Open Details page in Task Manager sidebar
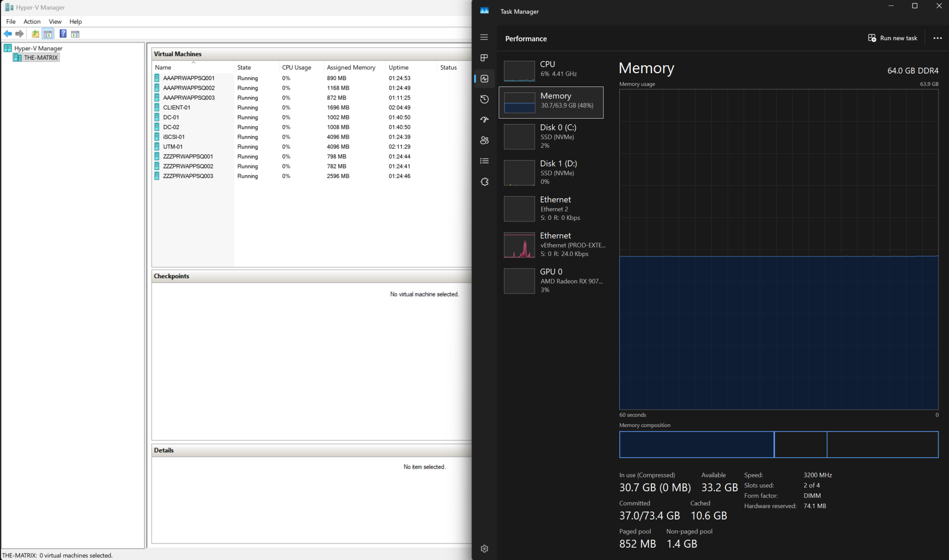Viewport: 949px width, 560px height. pos(484,161)
